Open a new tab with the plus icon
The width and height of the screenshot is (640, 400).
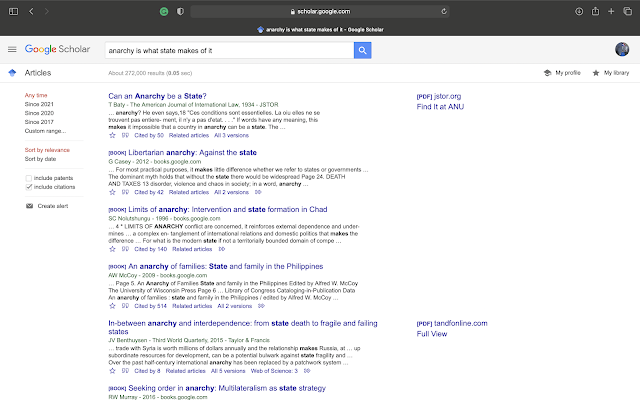(611, 11)
